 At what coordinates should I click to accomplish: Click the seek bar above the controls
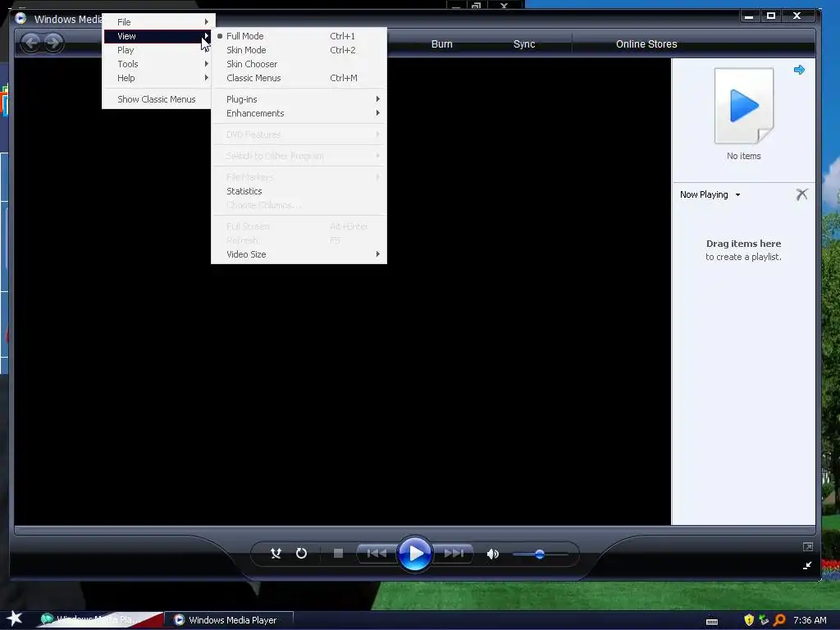point(415,531)
